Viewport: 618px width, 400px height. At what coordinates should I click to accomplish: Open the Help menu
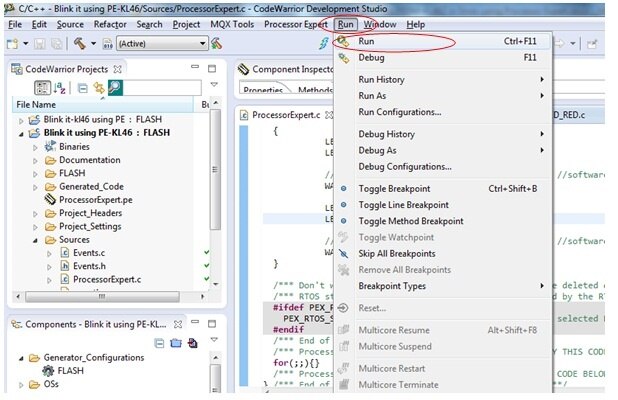point(415,24)
